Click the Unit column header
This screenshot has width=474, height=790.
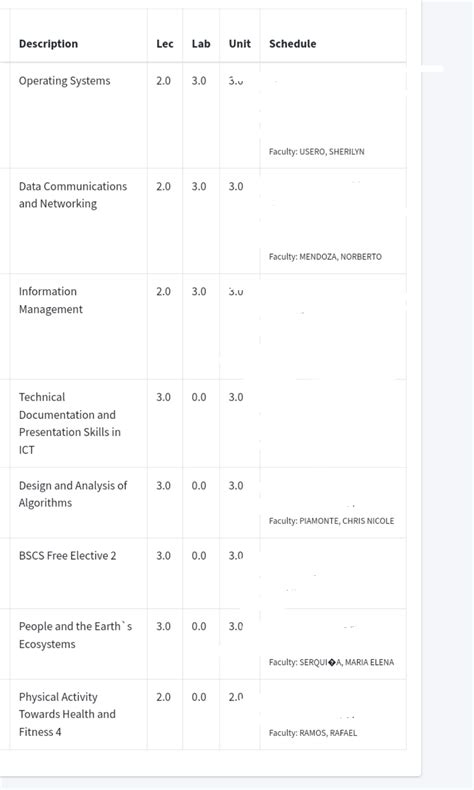click(x=240, y=44)
